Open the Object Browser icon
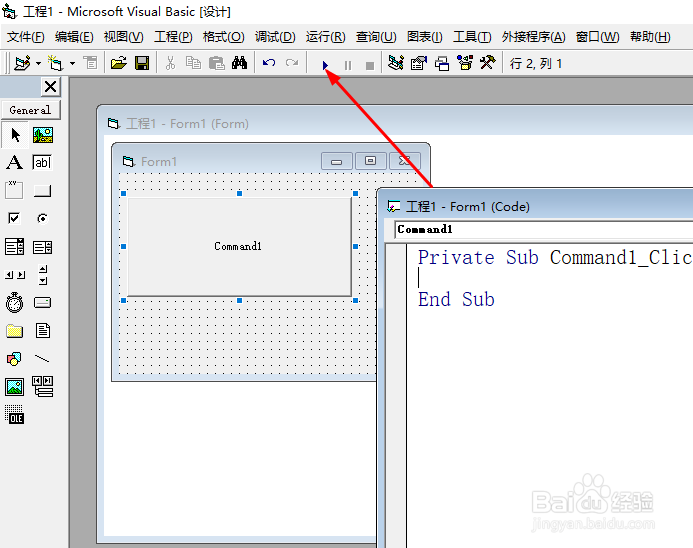The width and height of the screenshot is (693, 548). point(465,64)
